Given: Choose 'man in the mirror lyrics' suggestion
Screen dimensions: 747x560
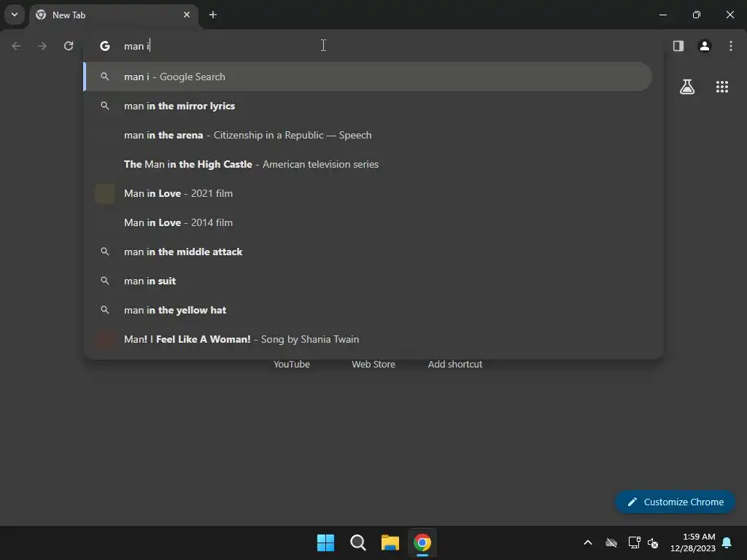Looking at the screenshot, I should tap(368, 106).
